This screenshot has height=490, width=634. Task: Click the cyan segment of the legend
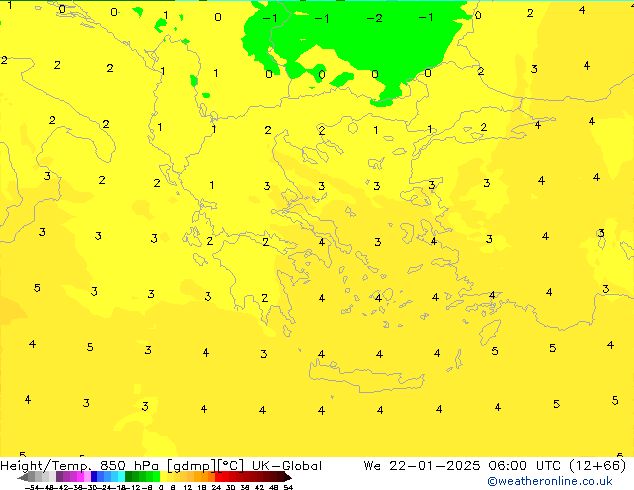point(122,477)
